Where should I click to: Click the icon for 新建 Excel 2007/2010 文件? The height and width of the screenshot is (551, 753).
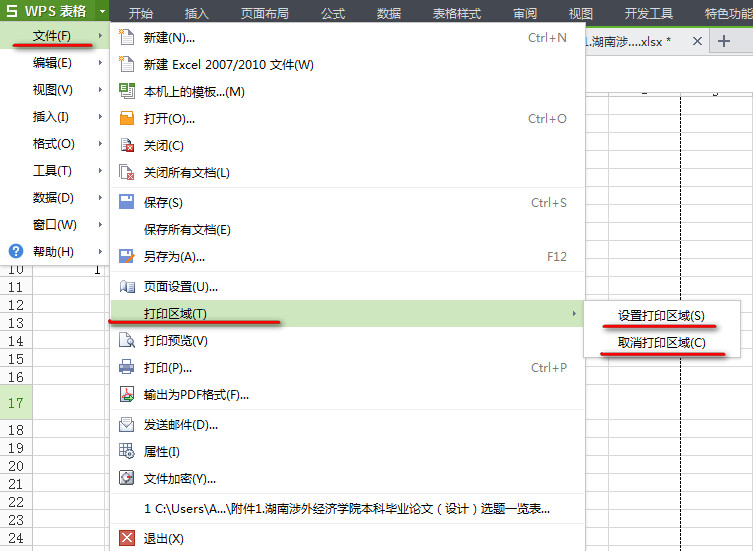pyautogui.click(x=127, y=64)
